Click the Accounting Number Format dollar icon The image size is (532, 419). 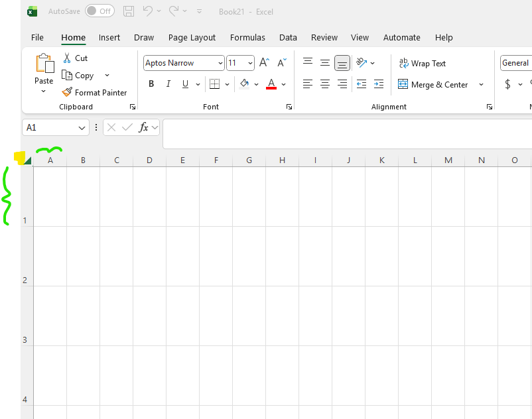(x=507, y=84)
